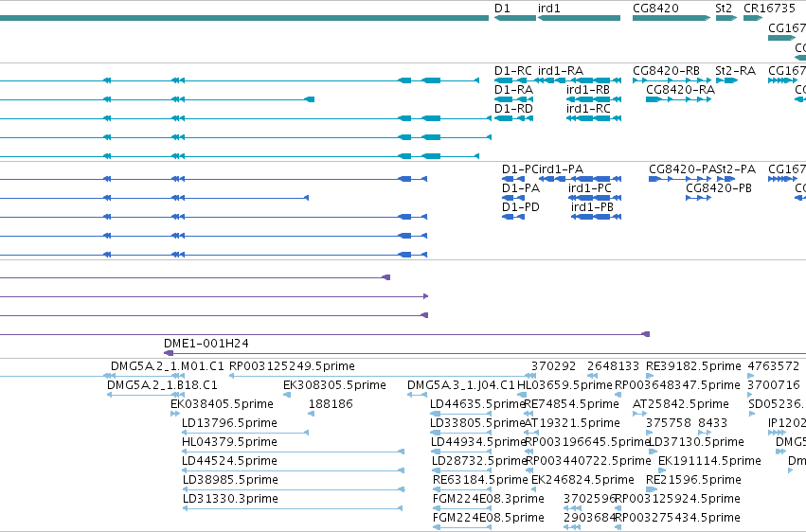Click the feature labeled 8433
The image size is (806, 532).
coord(705,434)
